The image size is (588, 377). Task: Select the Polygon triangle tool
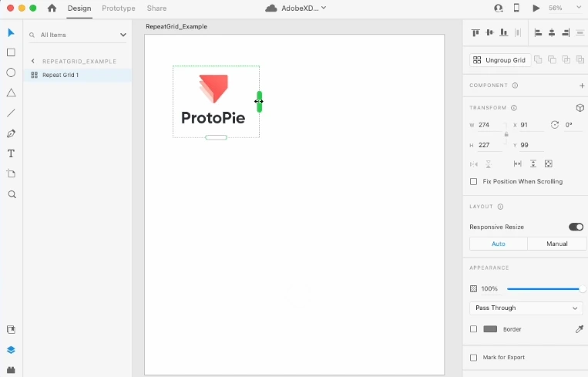tap(11, 93)
